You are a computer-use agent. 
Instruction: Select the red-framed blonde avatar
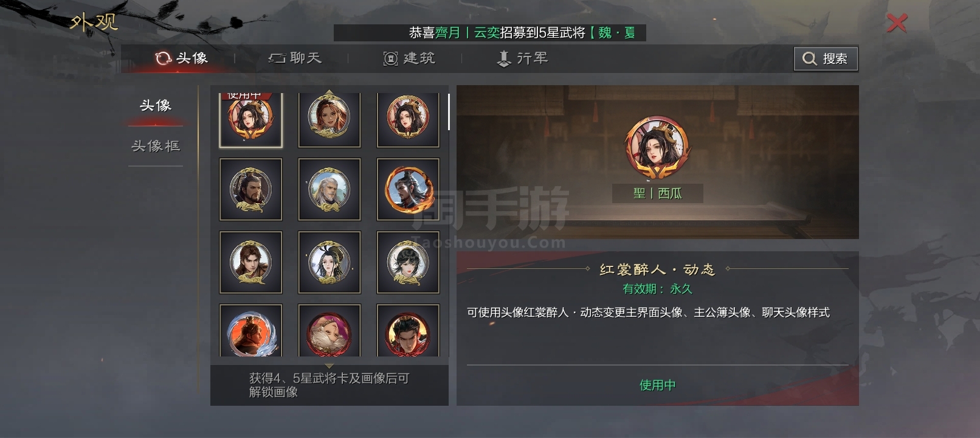(329, 330)
